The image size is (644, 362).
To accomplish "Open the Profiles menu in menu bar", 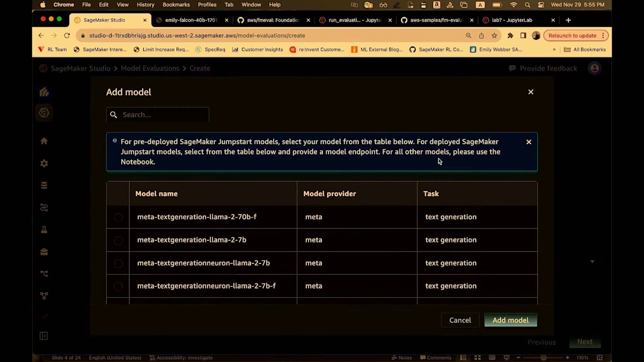I will [207, 5].
